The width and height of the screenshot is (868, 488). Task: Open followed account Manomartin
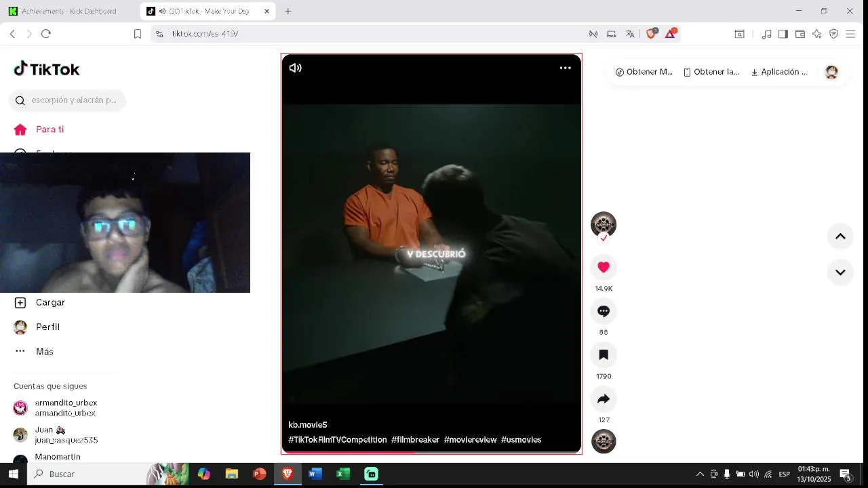click(47, 457)
